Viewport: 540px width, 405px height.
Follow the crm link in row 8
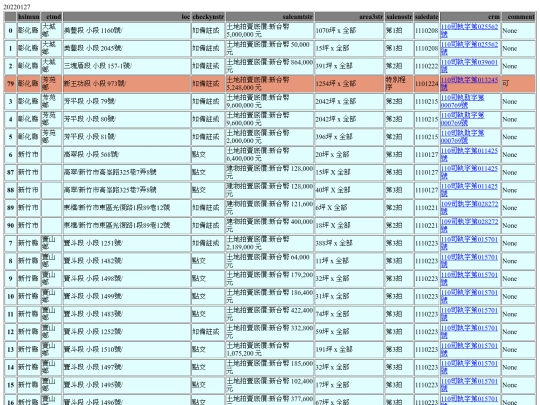[x=469, y=261]
